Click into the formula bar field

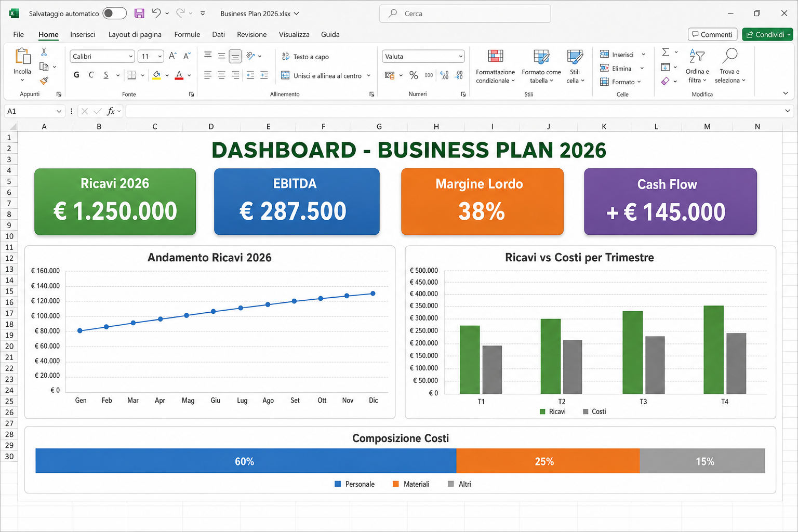coord(455,111)
